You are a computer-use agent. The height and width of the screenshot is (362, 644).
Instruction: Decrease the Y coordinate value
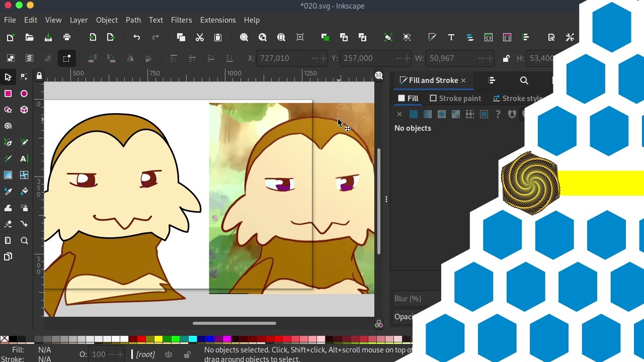click(x=398, y=58)
